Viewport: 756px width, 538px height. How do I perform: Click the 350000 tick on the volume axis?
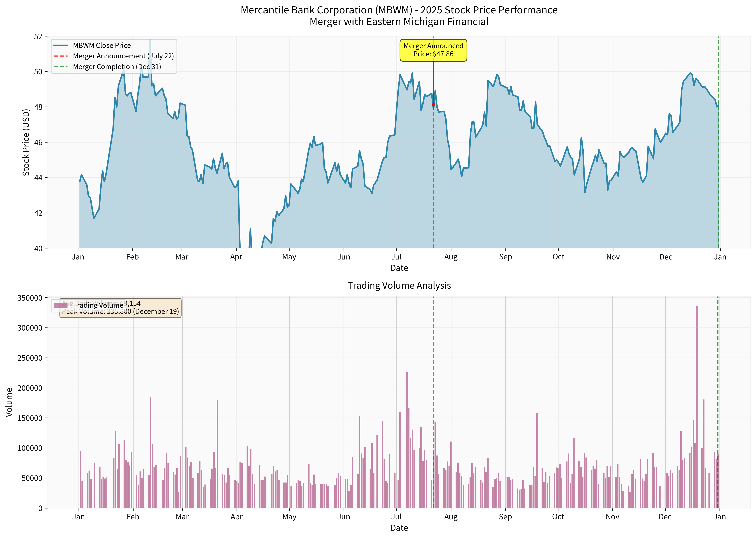(30, 298)
